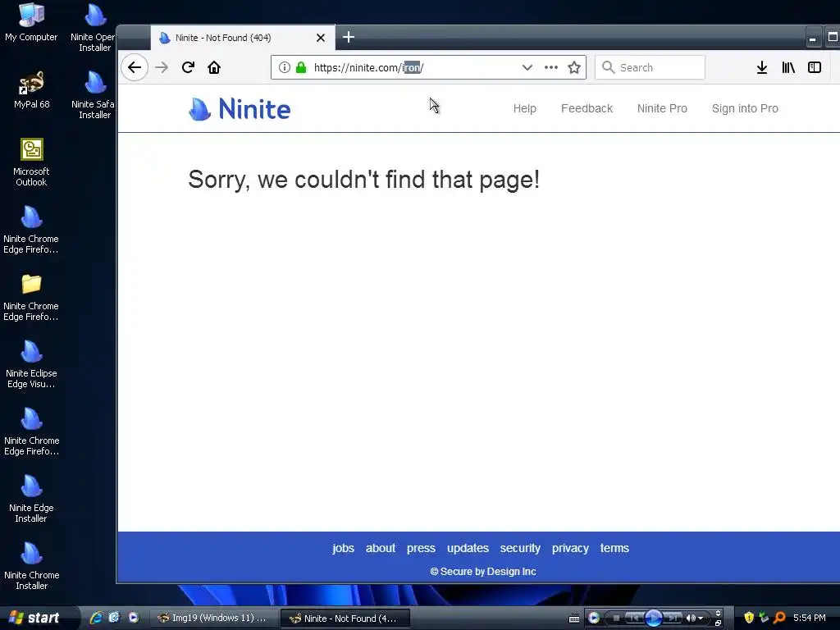Open the jobs footer link
Image resolution: width=840 pixels, height=630 pixels.
(x=343, y=548)
